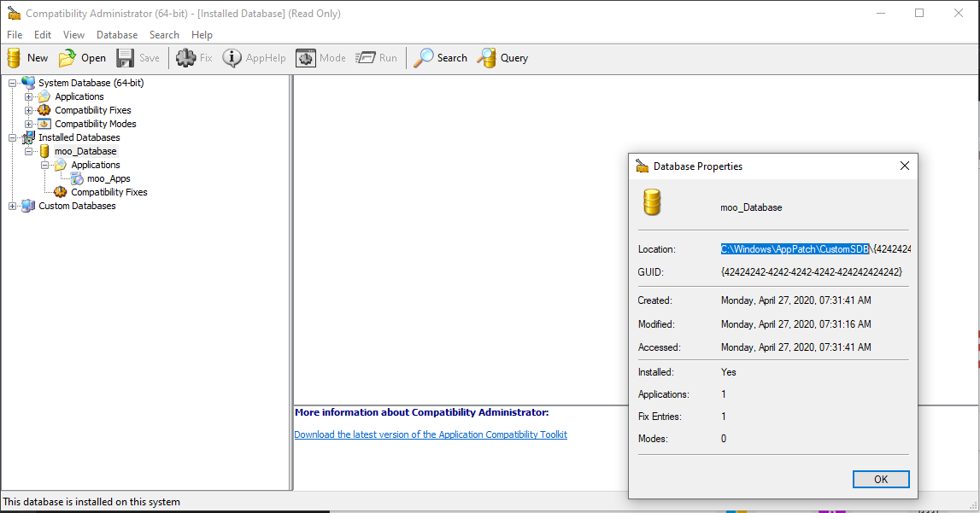Expand the Custom Databases tree node
The image size is (980, 513).
click(12, 206)
